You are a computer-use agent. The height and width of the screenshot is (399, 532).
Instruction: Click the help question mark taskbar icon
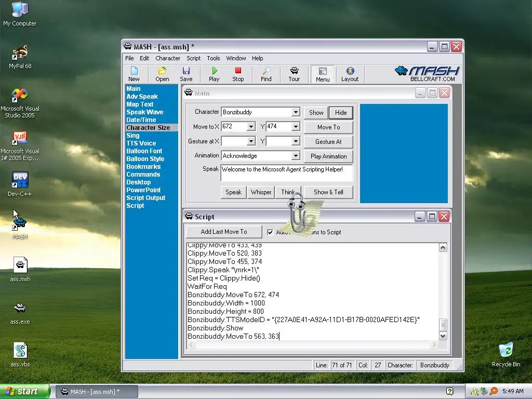tap(449, 391)
